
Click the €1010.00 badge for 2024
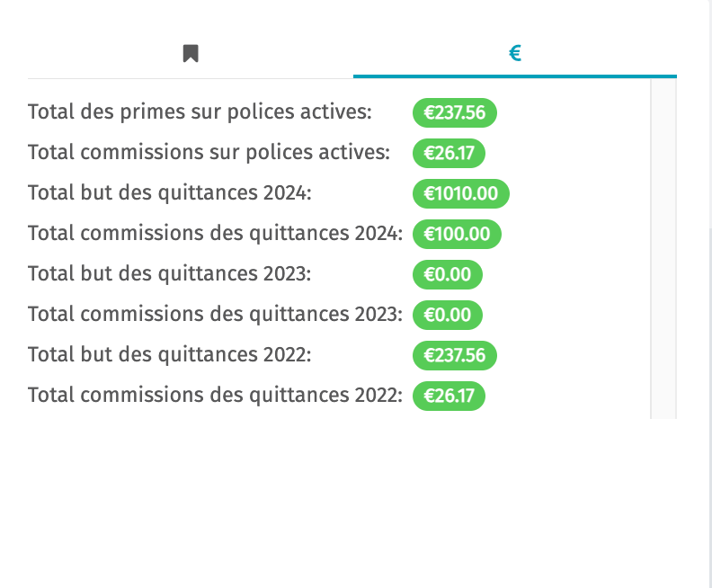pyautogui.click(x=461, y=193)
